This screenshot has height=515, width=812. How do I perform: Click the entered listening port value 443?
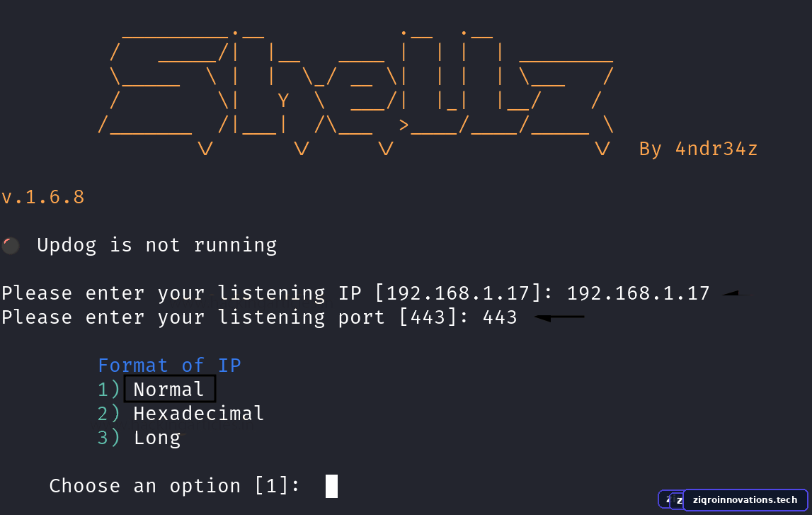pos(500,317)
